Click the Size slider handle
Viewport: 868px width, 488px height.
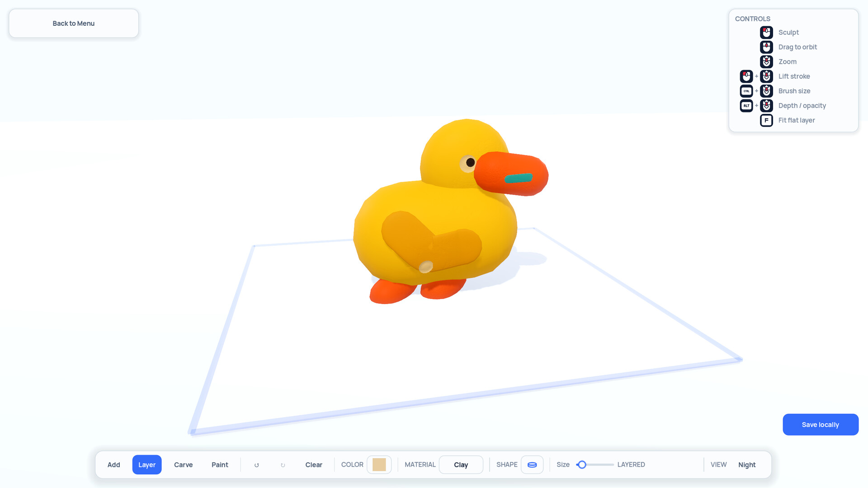pyautogui.click(x=582, y=465)
